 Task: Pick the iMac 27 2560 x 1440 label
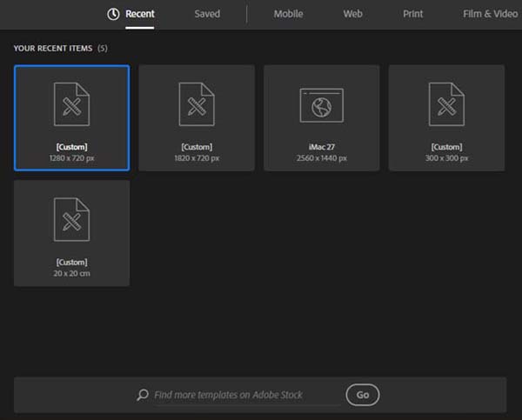coord(321,152)
